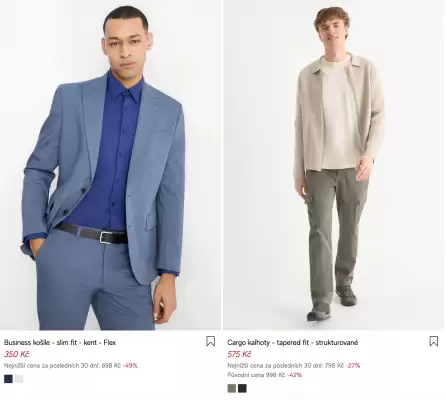
Task: Click the -27% discount label
Action: (353, 365)
